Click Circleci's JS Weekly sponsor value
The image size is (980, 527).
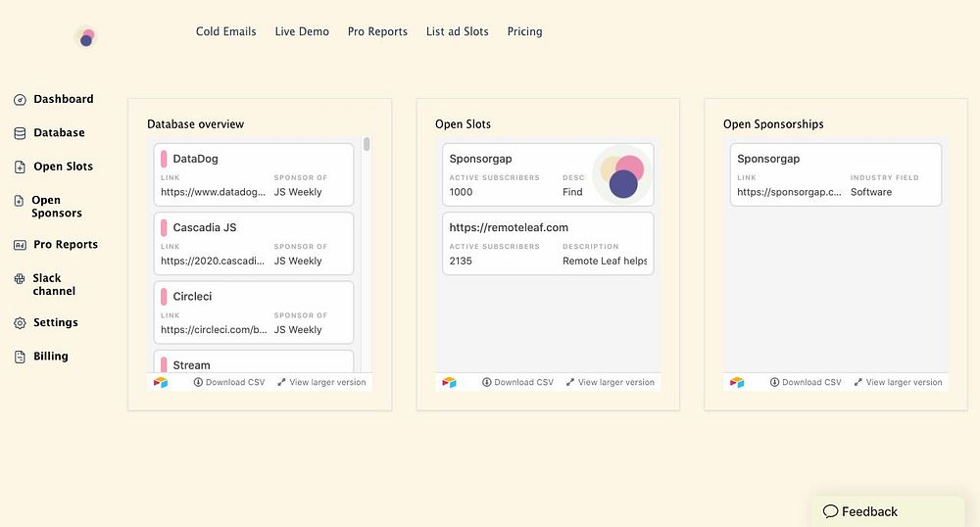tap(298, 329)
